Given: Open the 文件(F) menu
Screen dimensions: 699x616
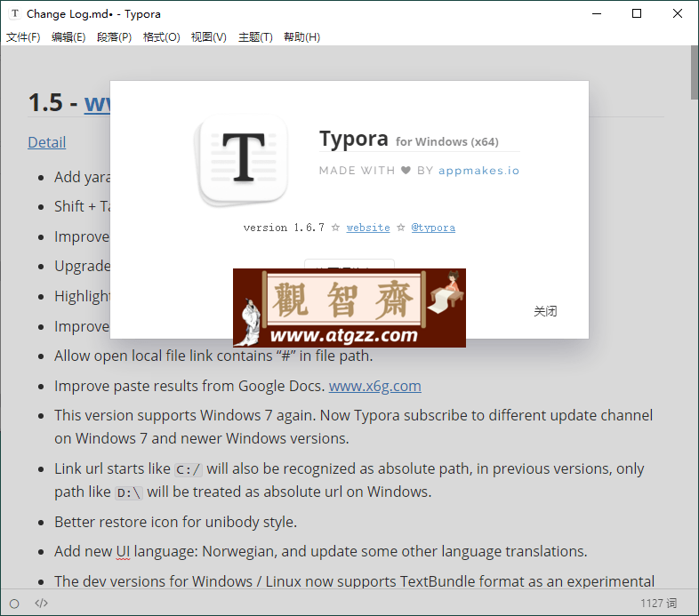Looking at the screenshot, I should tap(23, 37).
